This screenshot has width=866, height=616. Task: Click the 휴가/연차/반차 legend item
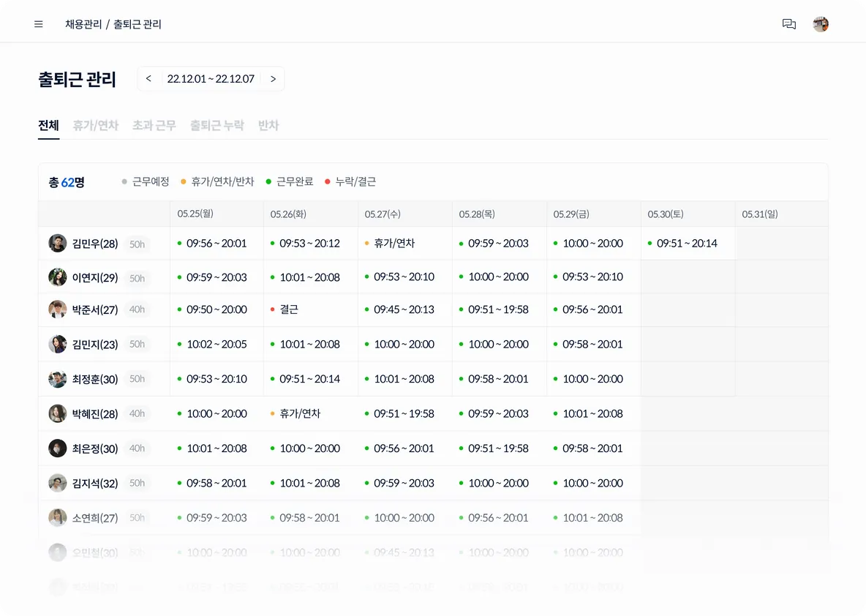point(217,181)
